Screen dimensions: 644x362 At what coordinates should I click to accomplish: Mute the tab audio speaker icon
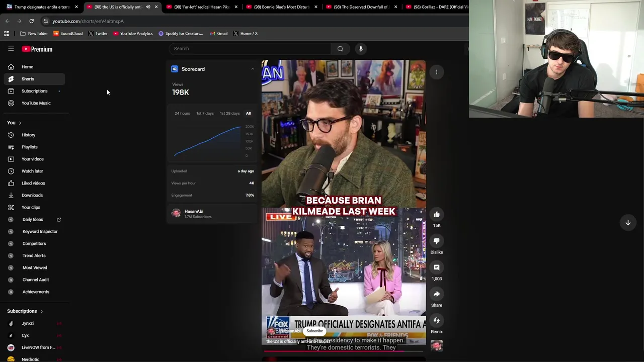(x=148, y=7)
